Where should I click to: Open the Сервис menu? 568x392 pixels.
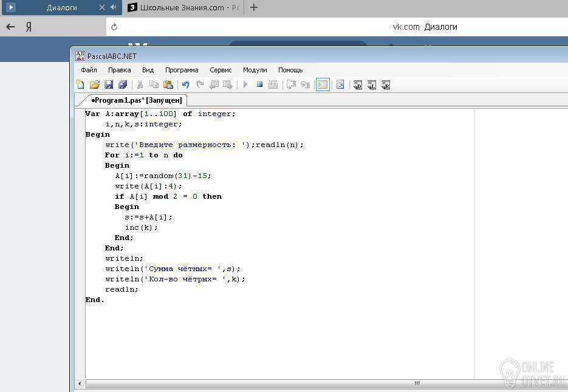coord(221,70)
